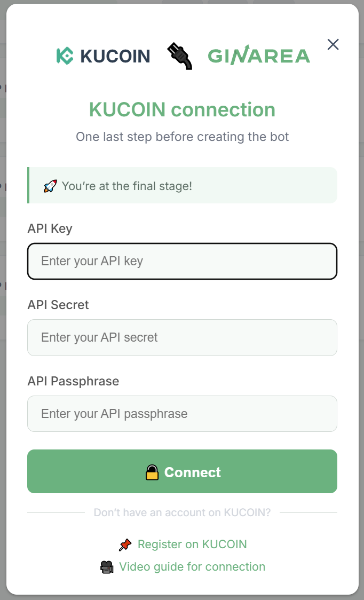Focus the API Passphrase input field
Viewport: 364px width, 600px height.
point(182,414)
